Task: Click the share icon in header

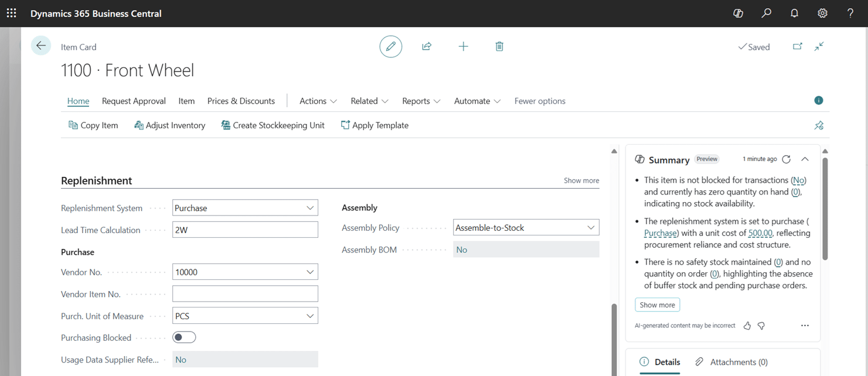Action: [427, 46]
